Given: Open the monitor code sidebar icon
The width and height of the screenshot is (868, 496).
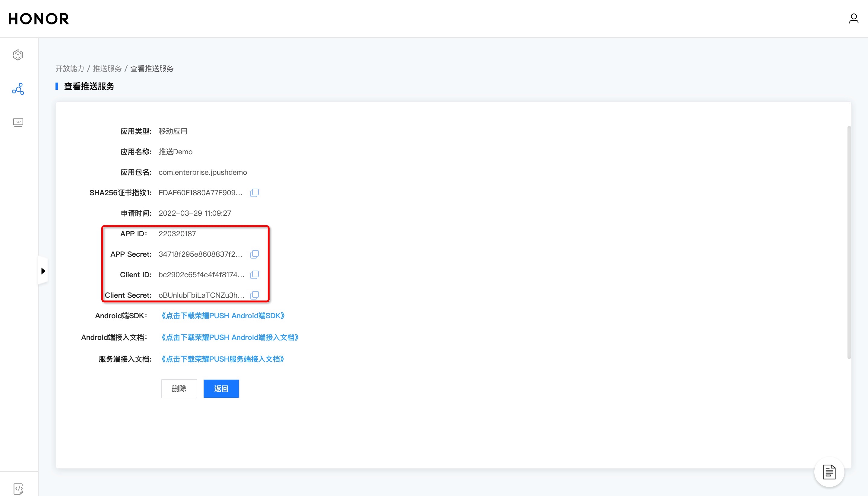Looking at the screenshot, I should pyautogui.click(x=18, y=122).
